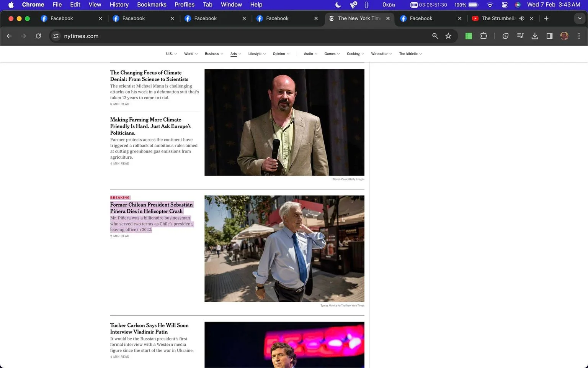Open the Sebastián Piñera helicopter crash headline
The height and width of the screenshot is (368, 588).
coord(152,208)
